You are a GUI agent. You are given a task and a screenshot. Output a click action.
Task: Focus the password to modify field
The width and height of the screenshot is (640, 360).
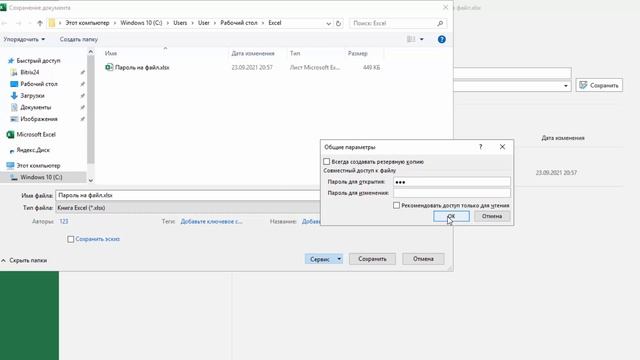tap(452, 193)
